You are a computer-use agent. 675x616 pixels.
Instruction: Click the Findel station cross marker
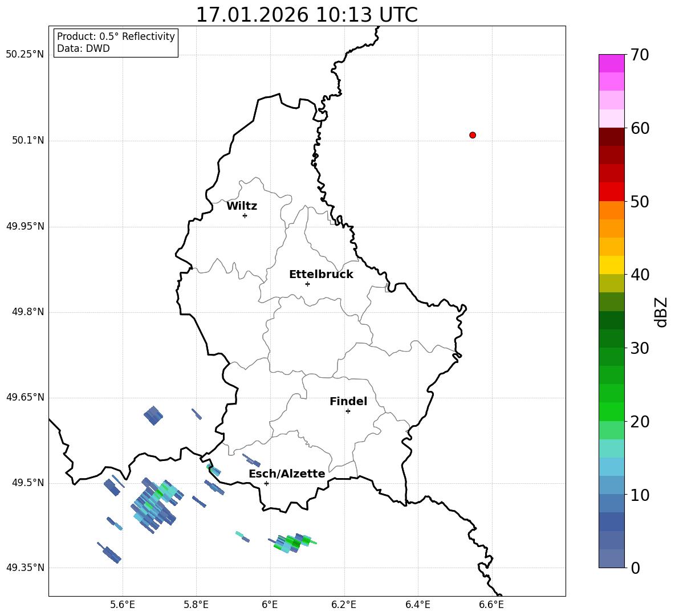348,411
